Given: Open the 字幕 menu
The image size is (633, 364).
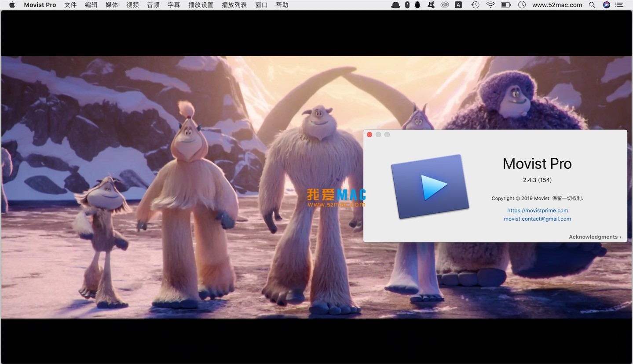Looking at the screenshot, I should tap(174, 5).
